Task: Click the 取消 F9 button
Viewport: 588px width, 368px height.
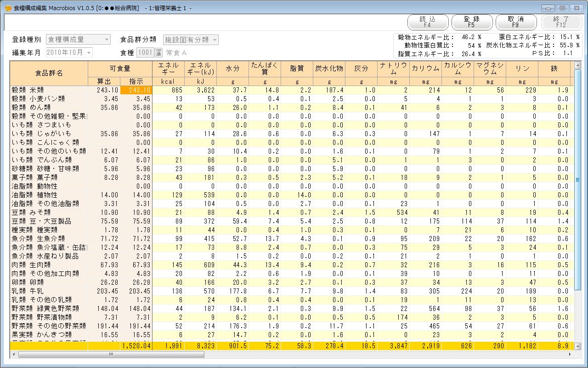Action: [516, 22]
